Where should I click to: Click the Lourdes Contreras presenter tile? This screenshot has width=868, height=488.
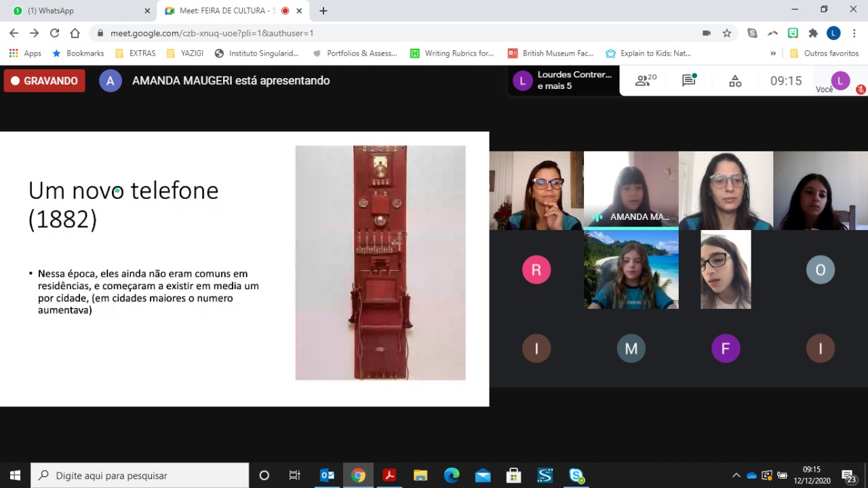click(564, 81)
